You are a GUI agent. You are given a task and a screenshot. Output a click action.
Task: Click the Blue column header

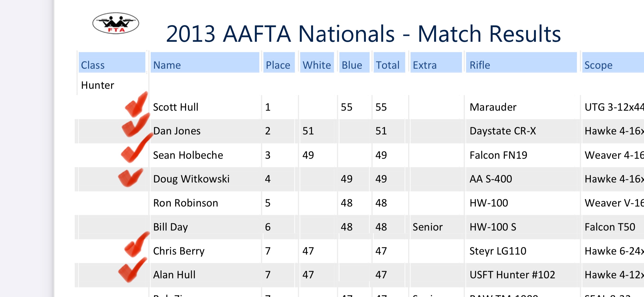point(354,62)
